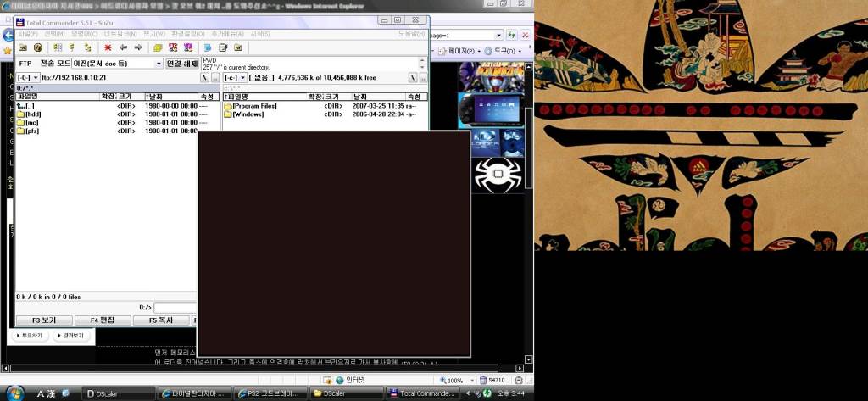This screenshot has width=868, height=401.
Task: Click the IE horizontal scrollbar right arrow
Action: click(x=520, y=368)
